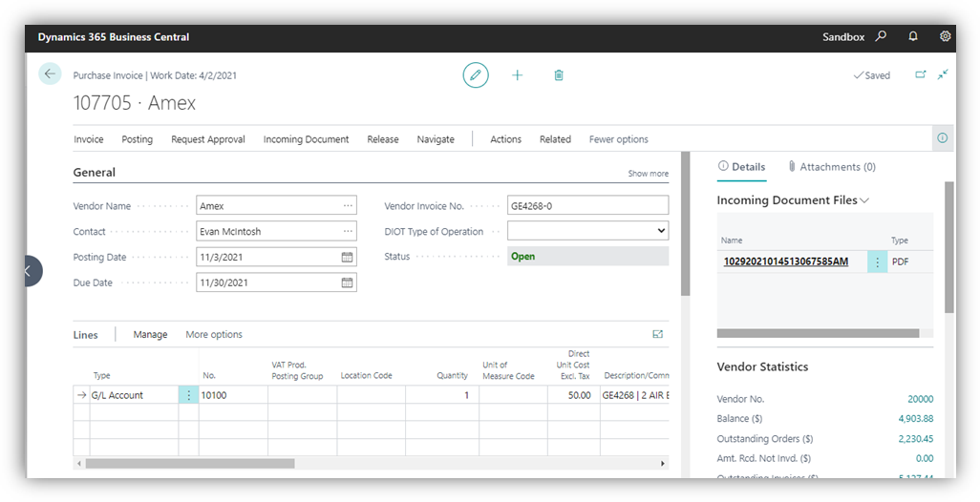The height and width of the screenshot is (502, 980).
Task: Open Actions menu
Action: click(x=505, y=139)
